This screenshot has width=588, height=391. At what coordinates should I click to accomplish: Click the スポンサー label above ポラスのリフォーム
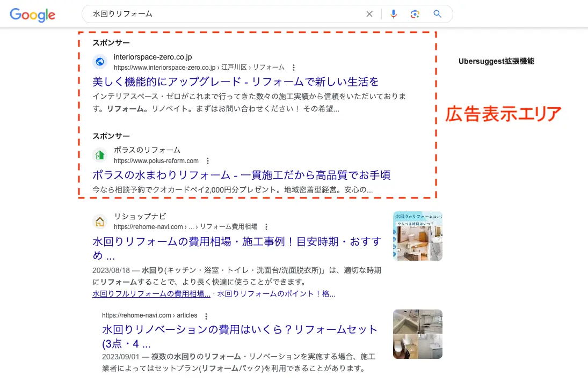[111, 136]
